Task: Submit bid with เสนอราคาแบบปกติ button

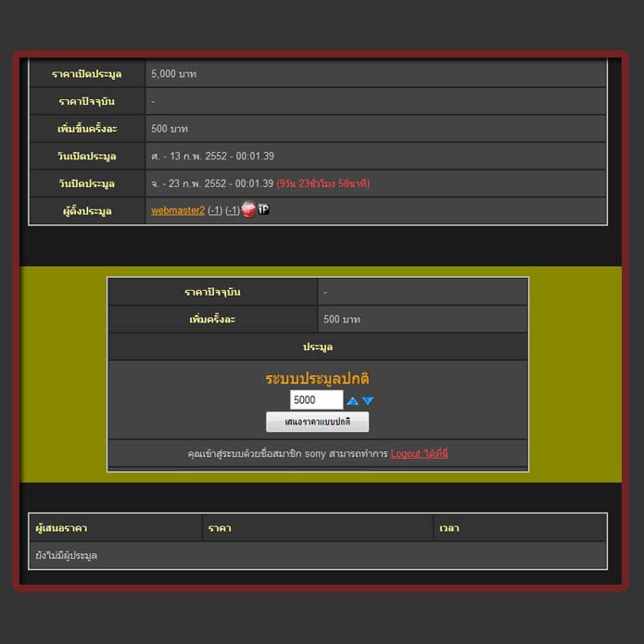Action: click(317, 422)
